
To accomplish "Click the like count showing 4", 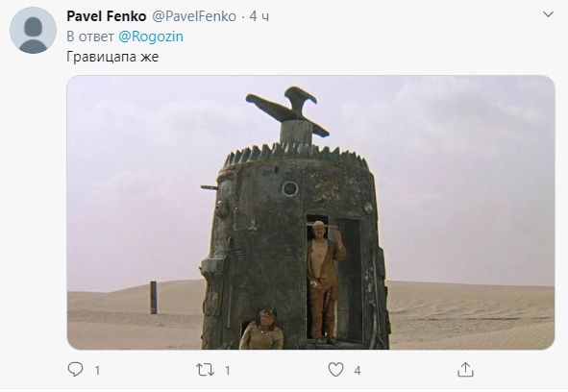I will [x=358, y=370].
